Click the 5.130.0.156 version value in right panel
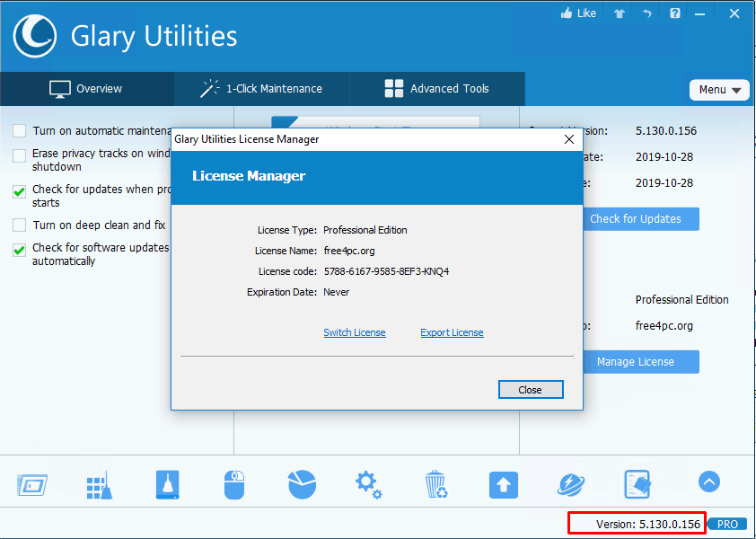Viewport: 756px width, 539px height. pyautogui.click(x=666, y=131)
